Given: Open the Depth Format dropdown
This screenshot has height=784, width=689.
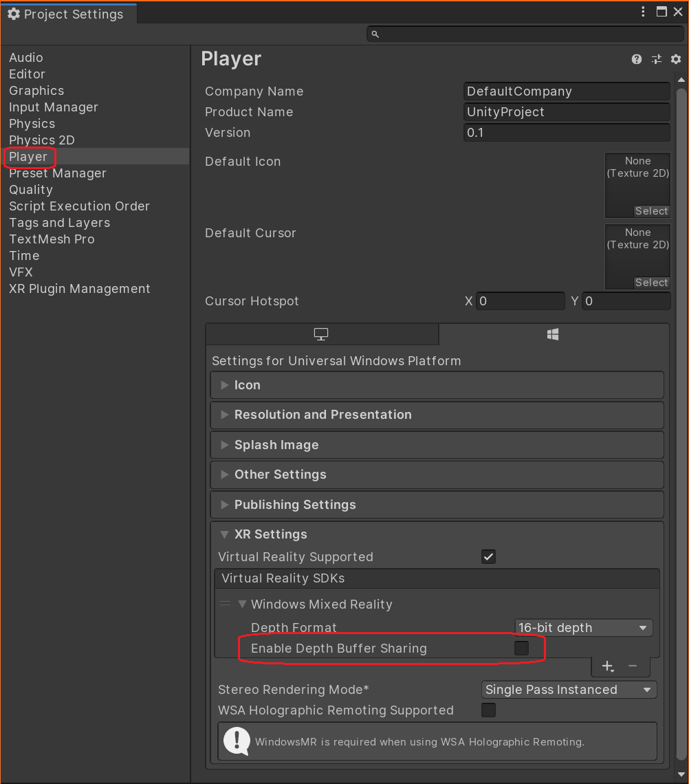Looking at the screenshot, I should tap(583, 627).
